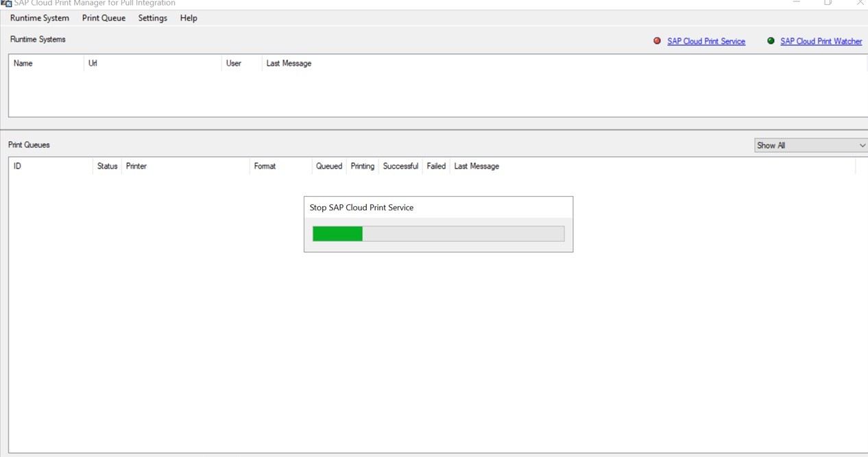Click the red Print Service status indicator
This screenshot has height=457, width=868.
[657, 41]
